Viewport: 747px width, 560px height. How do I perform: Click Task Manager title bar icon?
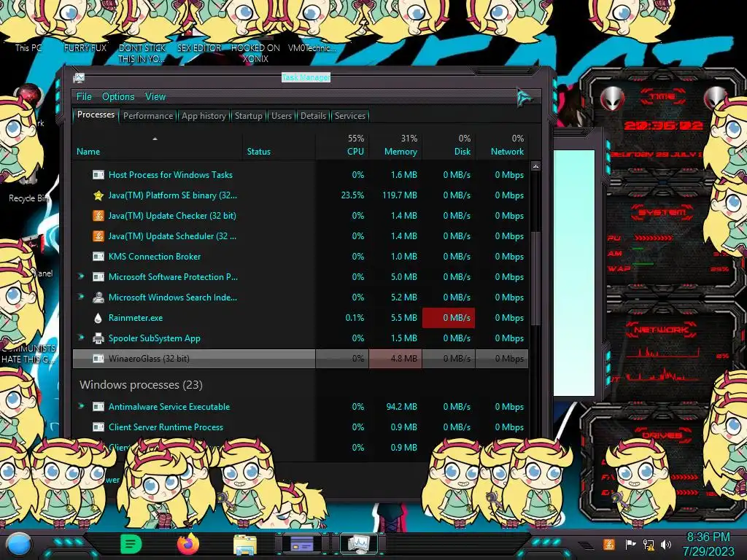click(x=79, y=77)
